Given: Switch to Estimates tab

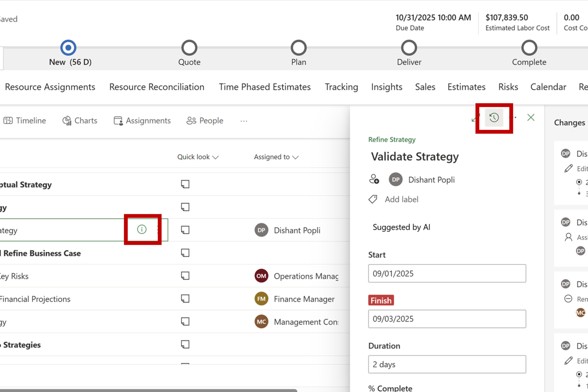Looking at the screenshot, I should (467, 87).
